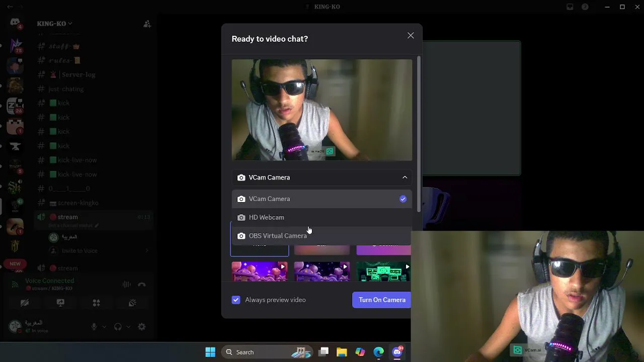Click the taskbar Search box

[x=267, y=352]
